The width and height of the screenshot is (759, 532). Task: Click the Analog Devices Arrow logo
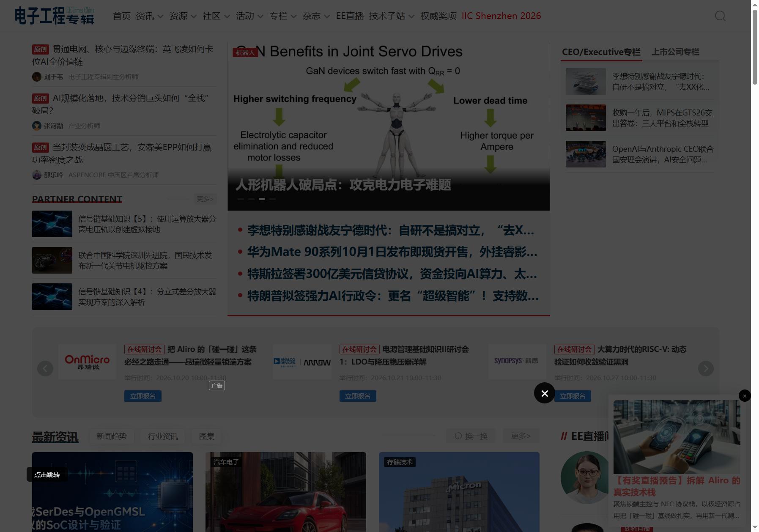302,362
